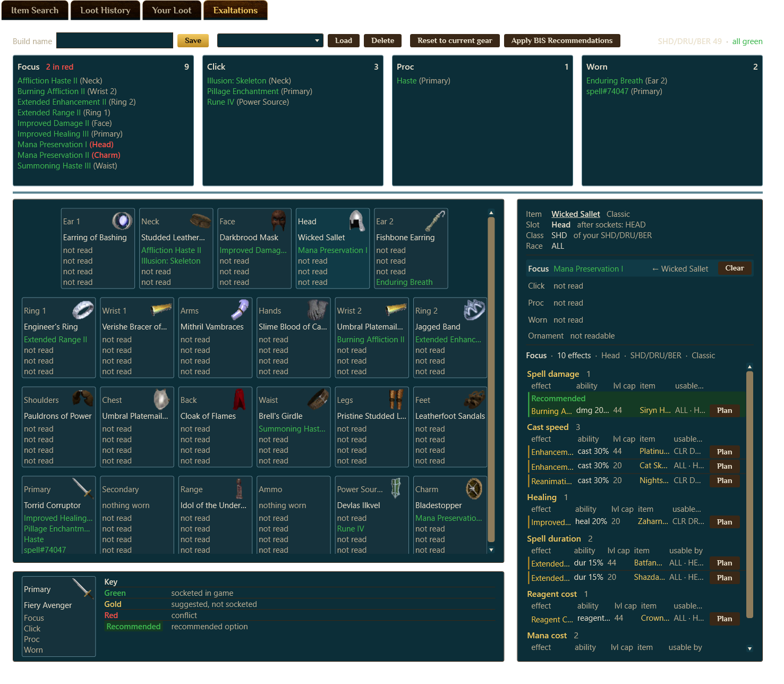Plan the Shazda... spell duration item
The image size is (784, 684).
click(x=725, y=578)
